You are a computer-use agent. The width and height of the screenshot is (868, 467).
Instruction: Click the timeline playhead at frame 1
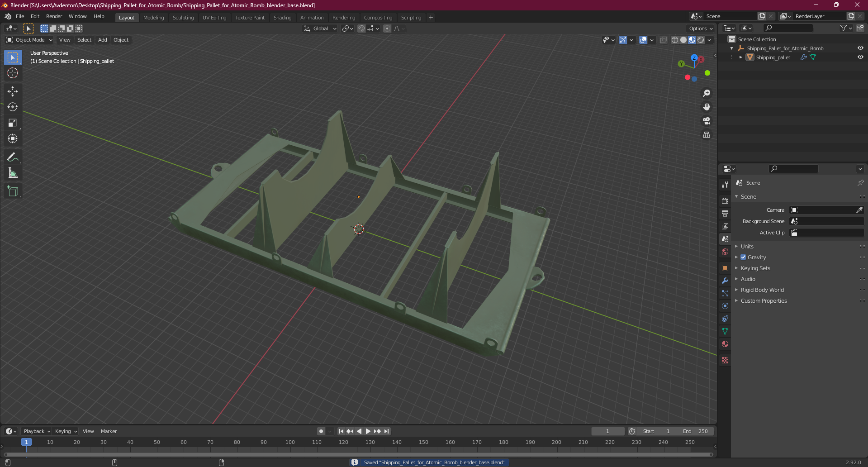tap(26, 442)
